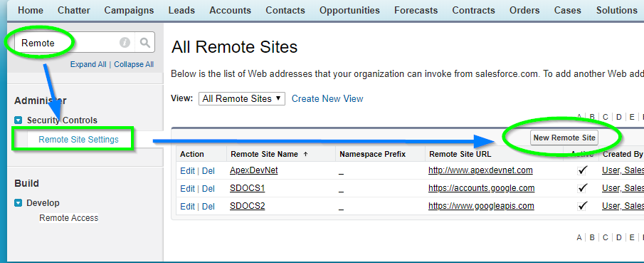Select the Contacts tab
644x263 pixels.
point(285,10)
